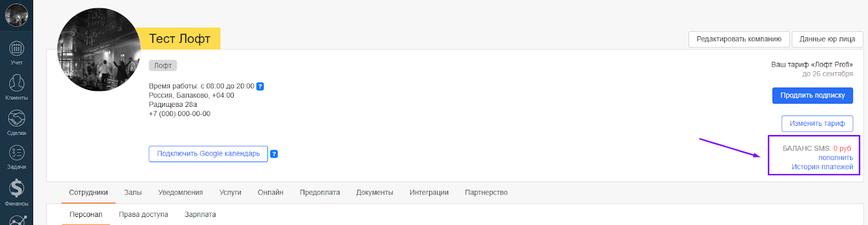Open the Задачи checklist icon
Image resolution: width=868 pixels, height=225 pixels.
pyautogui.click(x=16, y=153)
